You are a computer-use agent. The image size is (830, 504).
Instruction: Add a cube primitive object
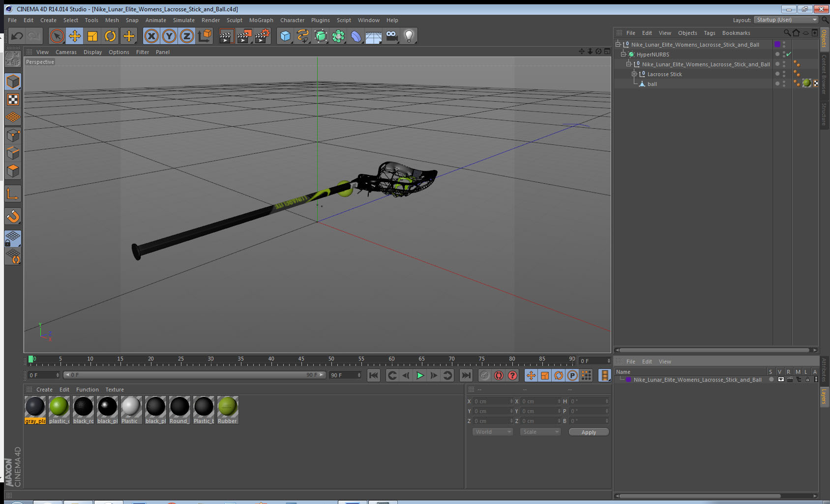(x=285, y=36)
